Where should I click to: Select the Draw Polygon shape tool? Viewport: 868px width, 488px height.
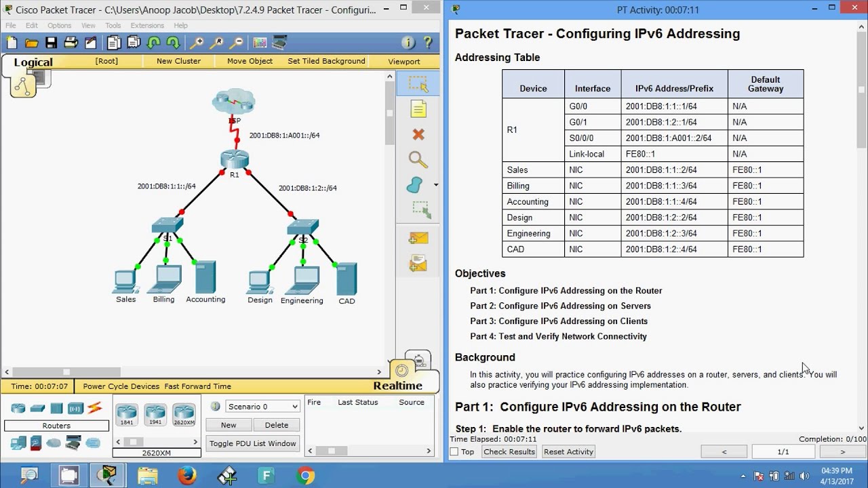click(x=415, y=184)
